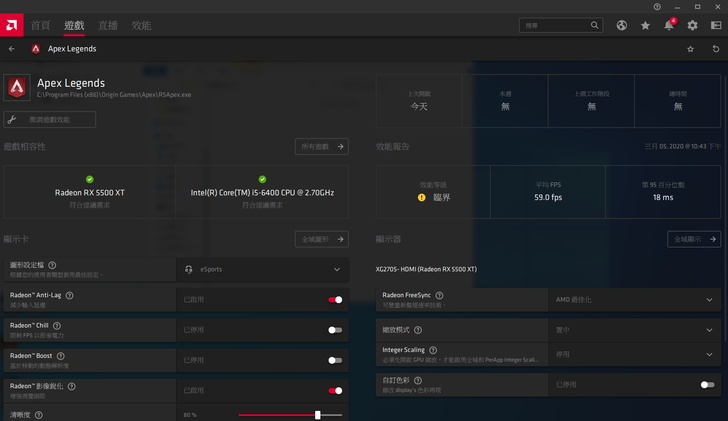This screenshot has height=421, width=728.
Task: Click the AMD logo in the top-left corner
Action: pyautogui.click(x=11, y=24)
